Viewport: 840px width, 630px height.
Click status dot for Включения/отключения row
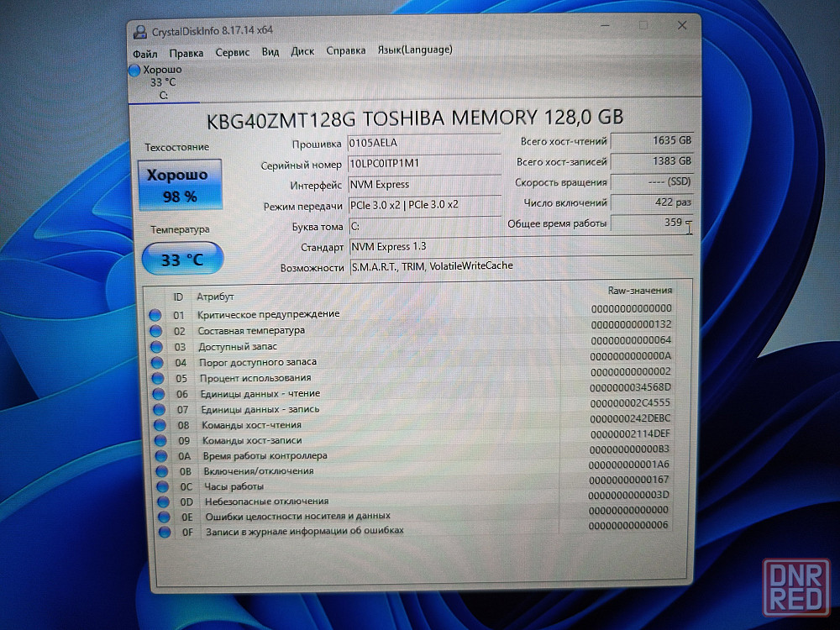(x=162, y=471)
